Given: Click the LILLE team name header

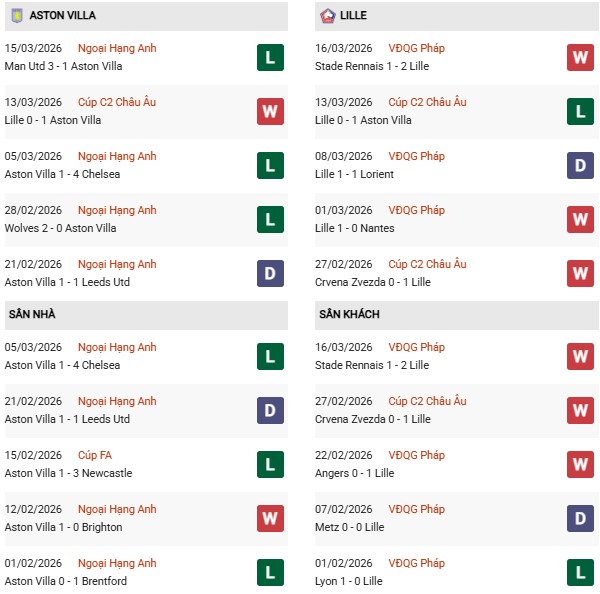Looking at the screenshot, I should click(x=353, y=15).
